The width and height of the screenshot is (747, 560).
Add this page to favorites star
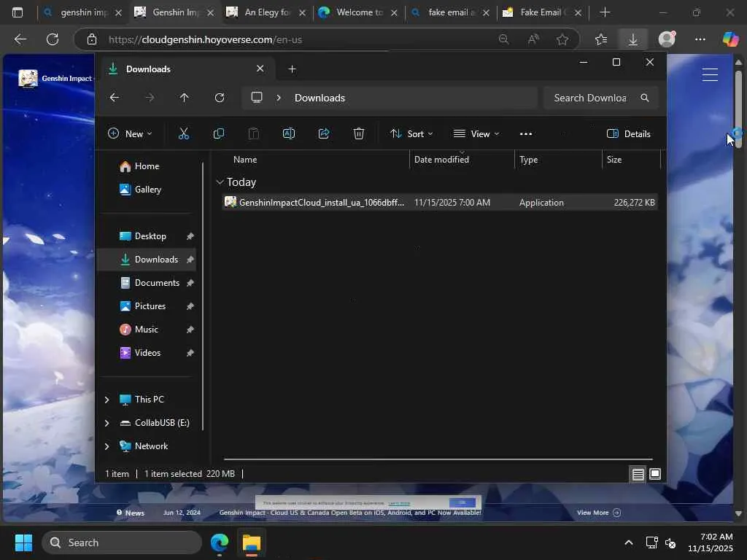click(x=562, y=39)
